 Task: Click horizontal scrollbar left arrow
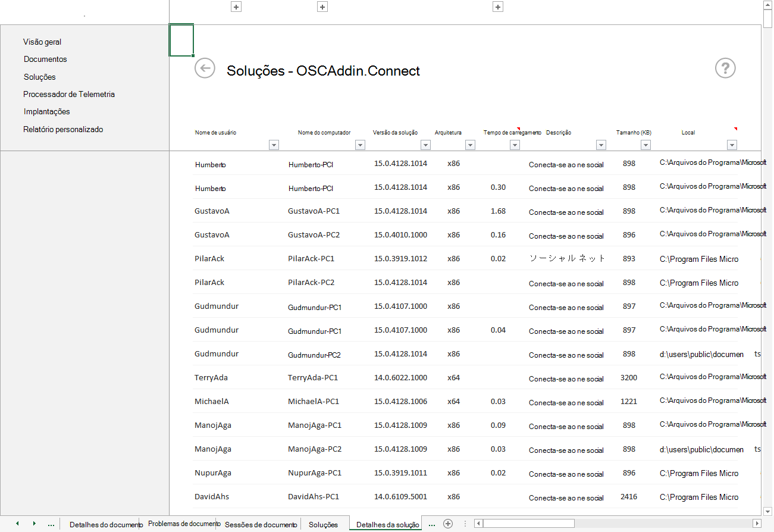[478, 524]
